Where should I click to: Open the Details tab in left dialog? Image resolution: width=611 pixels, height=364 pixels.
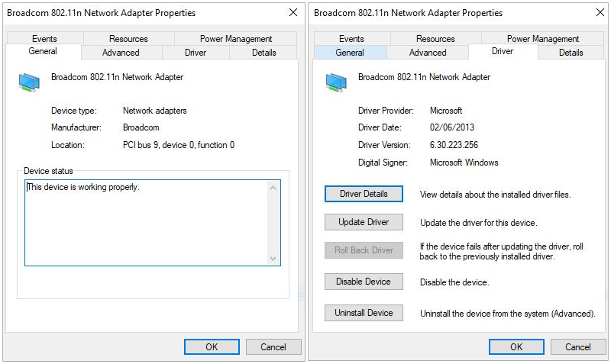tap(264, 53)
